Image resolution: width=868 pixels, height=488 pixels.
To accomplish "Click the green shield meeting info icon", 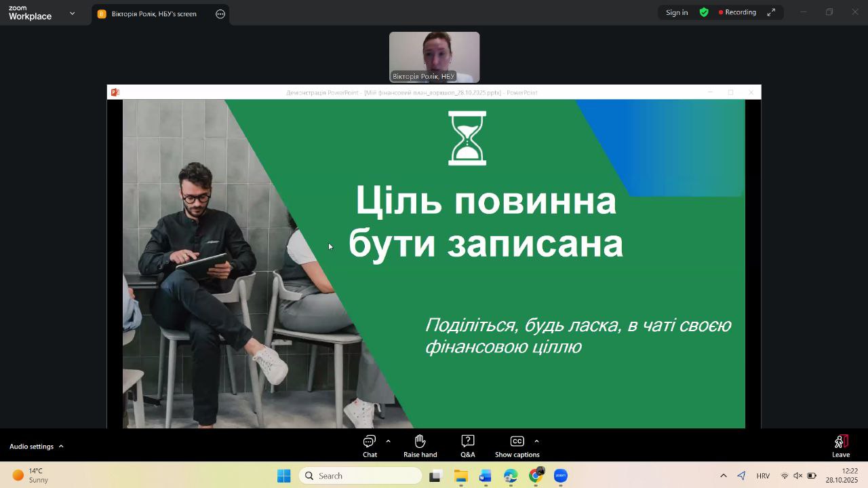I will [x=704, y=12].
